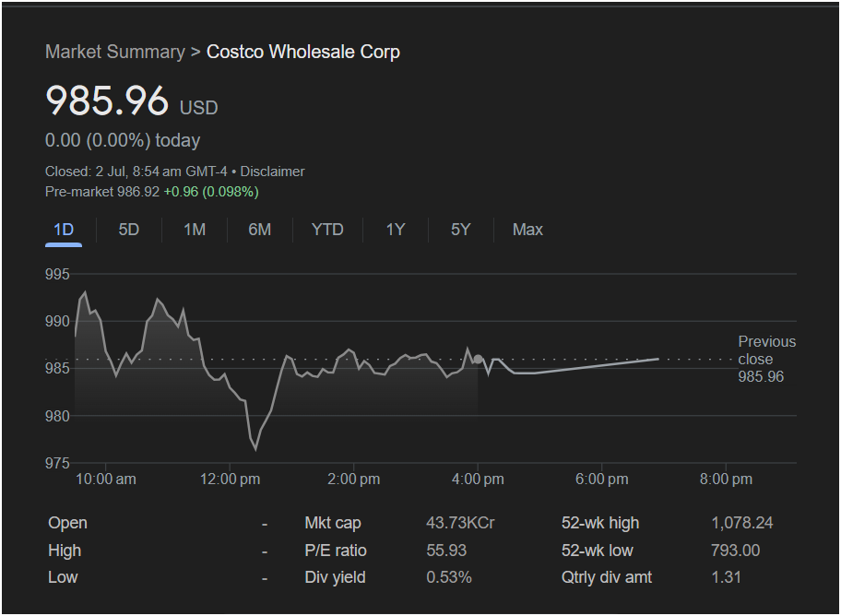The image size is (841, 616).
Task: Show the Max time range tab
Action: click(527, 230)
